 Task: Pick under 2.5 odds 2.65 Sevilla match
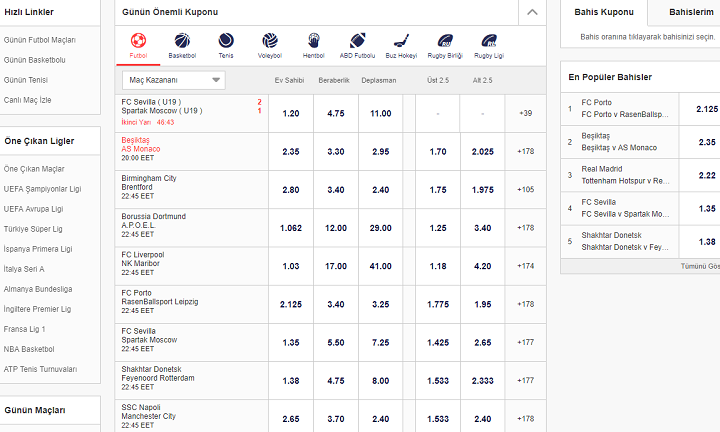pos(483,342)
